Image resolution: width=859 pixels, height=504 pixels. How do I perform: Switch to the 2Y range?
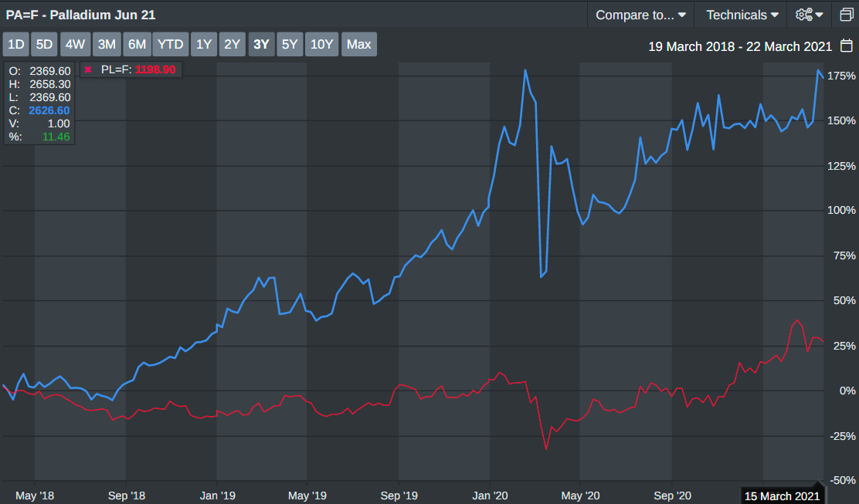click(x=233, y=44)
